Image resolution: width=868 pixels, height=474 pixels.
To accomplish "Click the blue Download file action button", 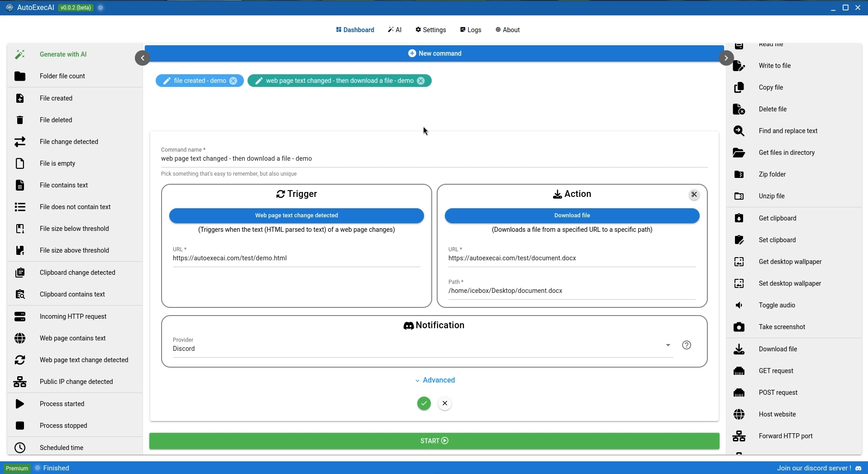I will tap(572, 215).
